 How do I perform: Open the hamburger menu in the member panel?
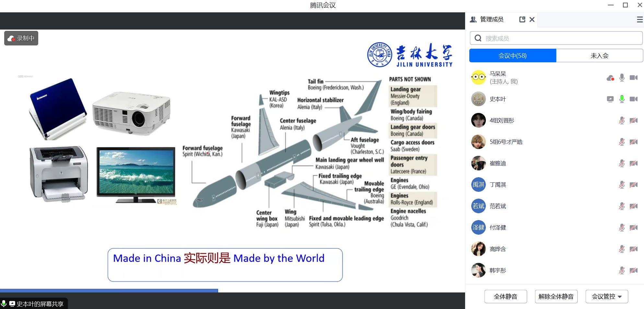640,20
